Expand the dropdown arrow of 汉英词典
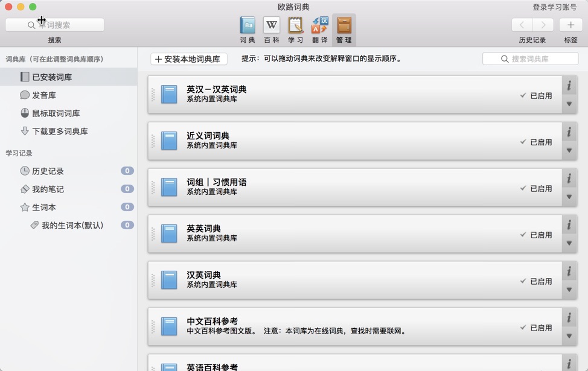This screenshot has height=371, width=588. [569, 290]
